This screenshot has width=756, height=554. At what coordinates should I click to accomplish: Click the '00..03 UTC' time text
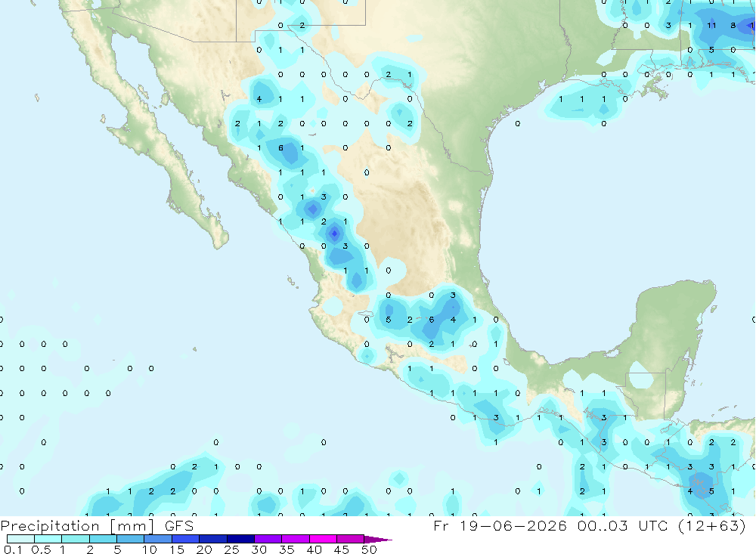click(x=622, y=525)
